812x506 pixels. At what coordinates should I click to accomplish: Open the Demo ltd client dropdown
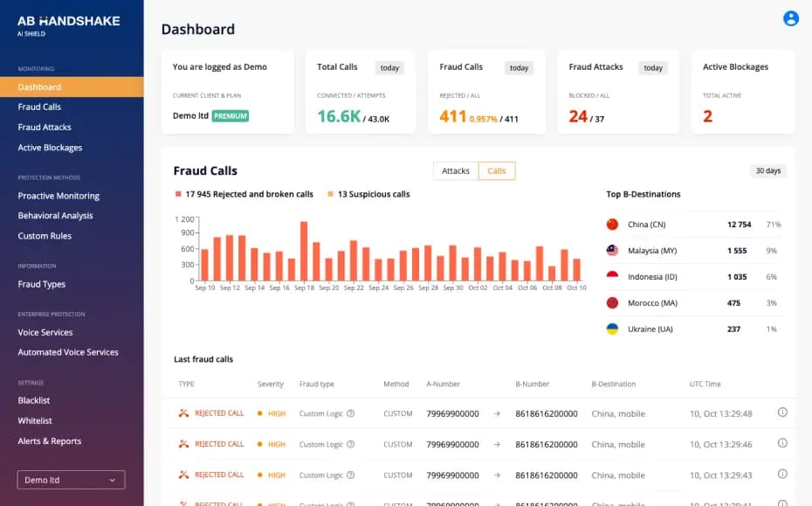(71, 480)
